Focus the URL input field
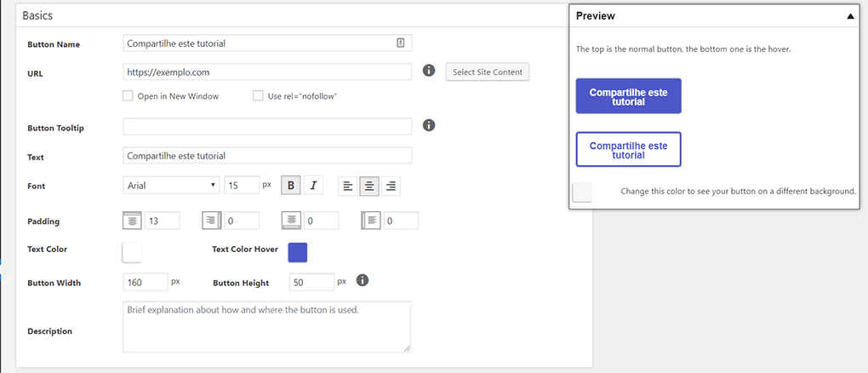This screenshot has height=373, width=868. coord(267,72)
